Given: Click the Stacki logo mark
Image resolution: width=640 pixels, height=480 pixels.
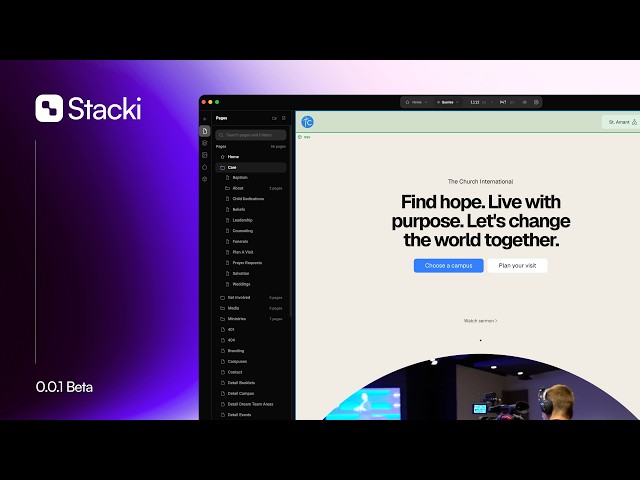Looking at the screenshot, I should [x=49, y=108].
